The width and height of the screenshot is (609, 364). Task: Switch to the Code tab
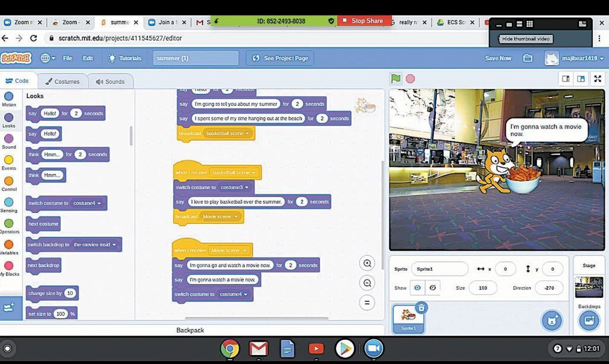click(17, 81)
